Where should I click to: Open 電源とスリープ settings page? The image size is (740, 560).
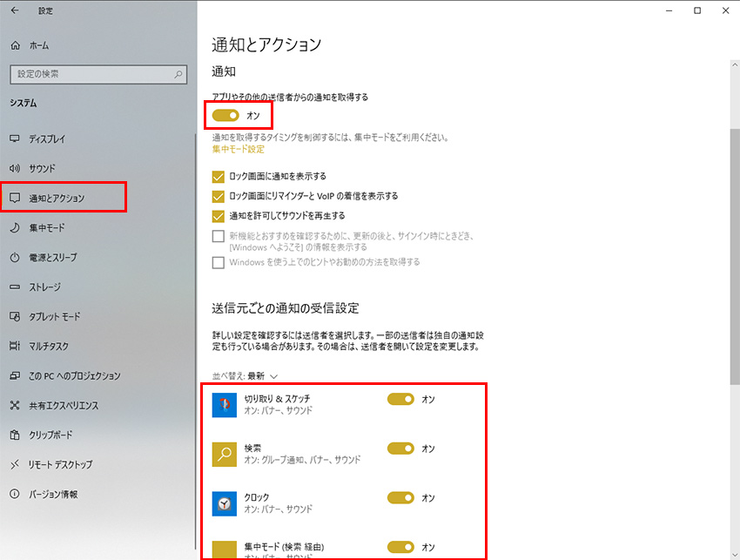coord(52,258)
